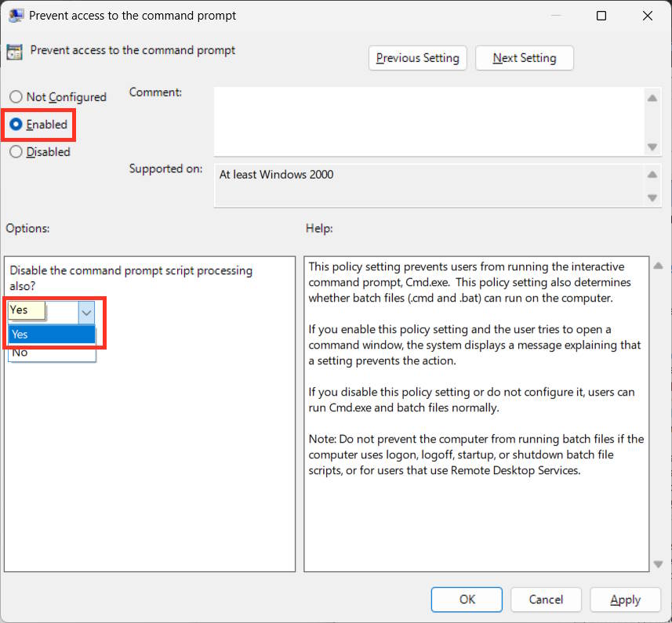Click the down arrow on the Help scrollbar
The image size is (672, 623).
[657, 563]
